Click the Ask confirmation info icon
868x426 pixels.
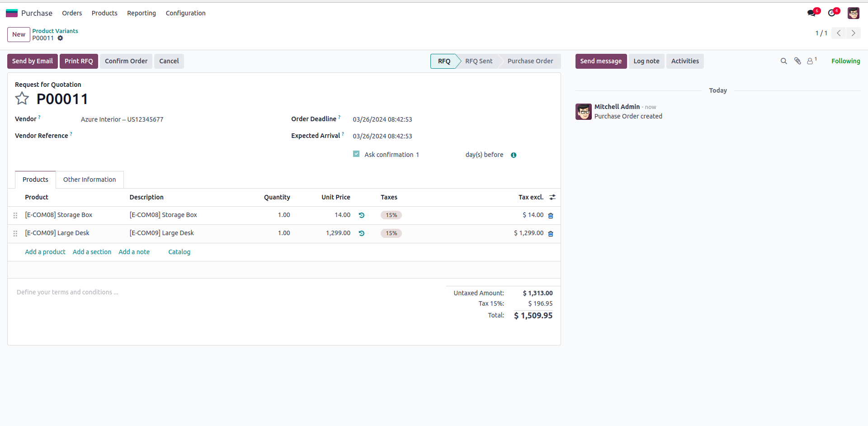[514, 155]
